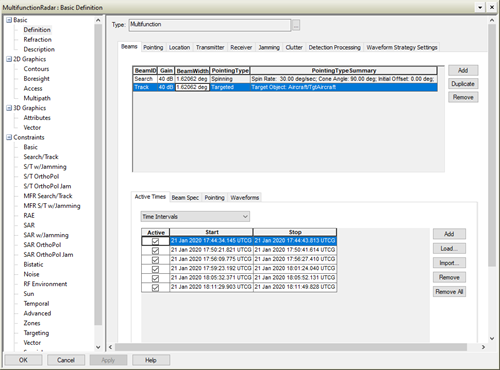This screenshot has width=500, height=370.
Task: Open the Time Intervals dropdown
Action: pos(195,217)
